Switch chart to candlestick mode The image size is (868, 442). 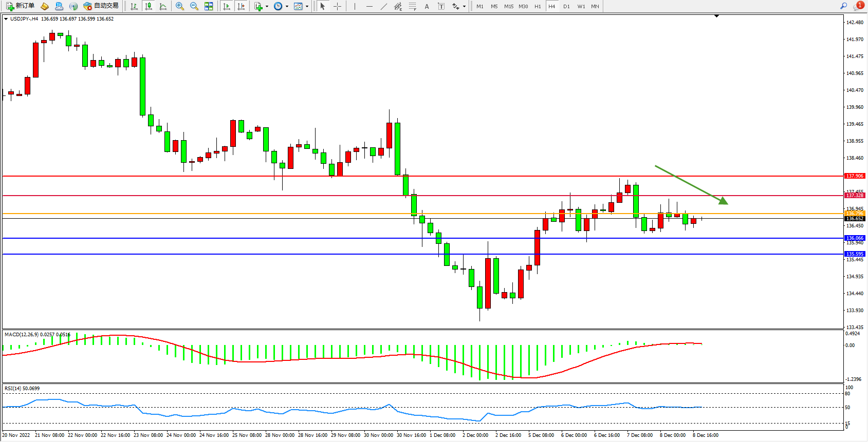coord(149,6)
